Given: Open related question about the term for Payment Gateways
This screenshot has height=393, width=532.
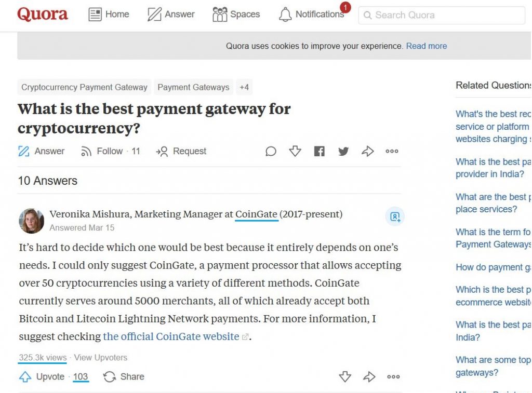Looking at the screenshot, I should coord(494,238).
